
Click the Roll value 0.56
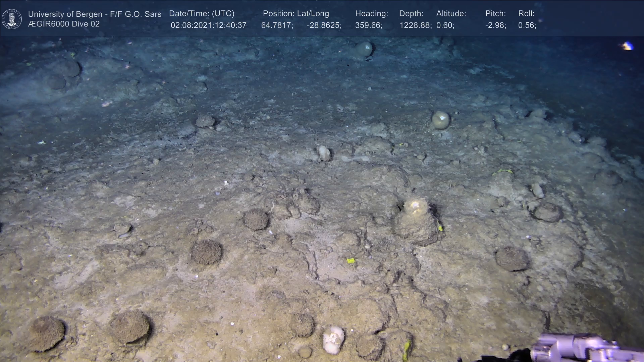tap(527, 25)
